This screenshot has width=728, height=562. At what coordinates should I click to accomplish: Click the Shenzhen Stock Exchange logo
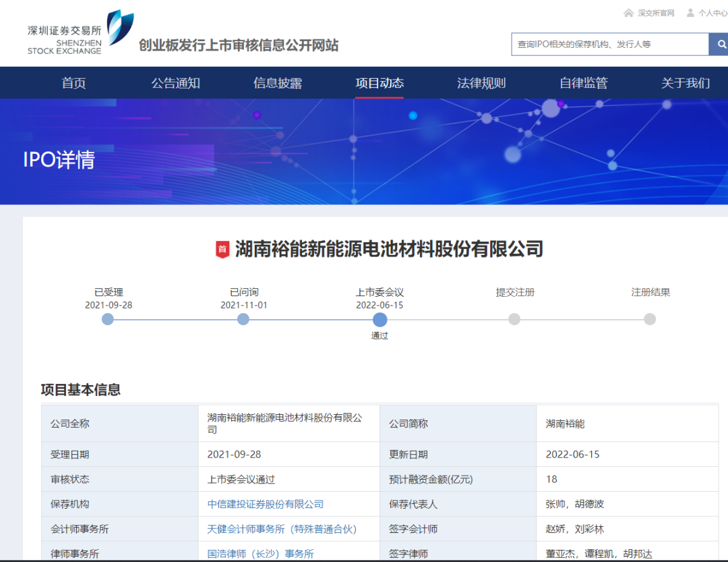[x=80, y=33]
